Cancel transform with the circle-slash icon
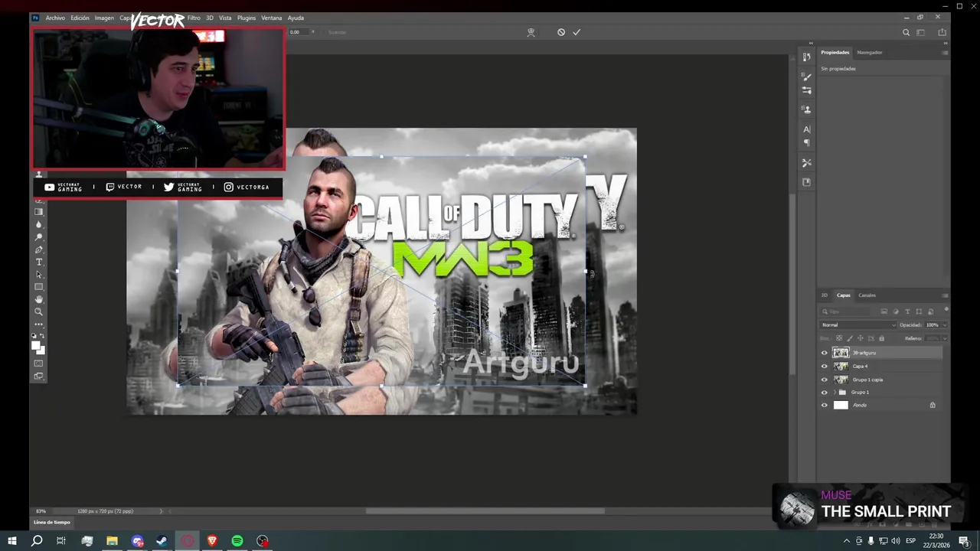980x551 pixels. tap(561, 32)
